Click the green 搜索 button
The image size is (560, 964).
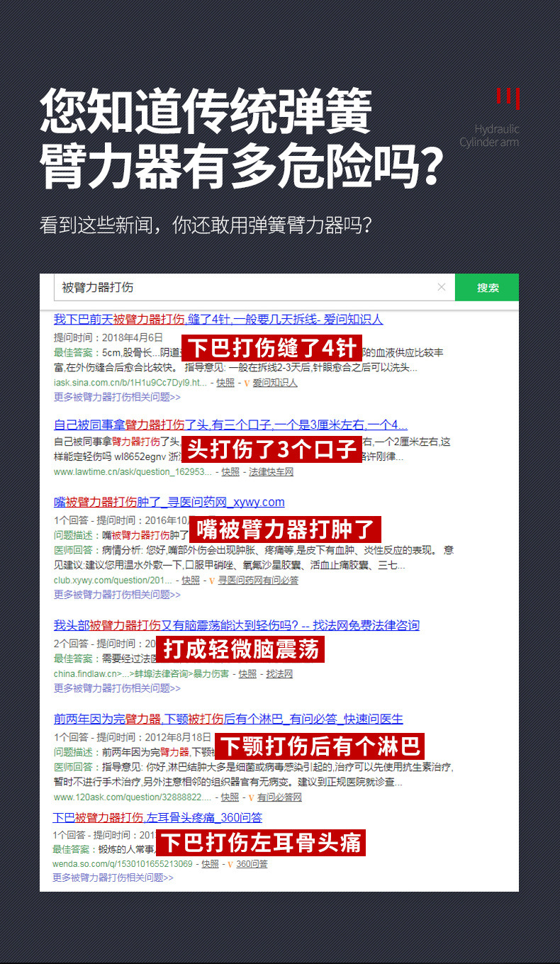[x=487, y=287]
